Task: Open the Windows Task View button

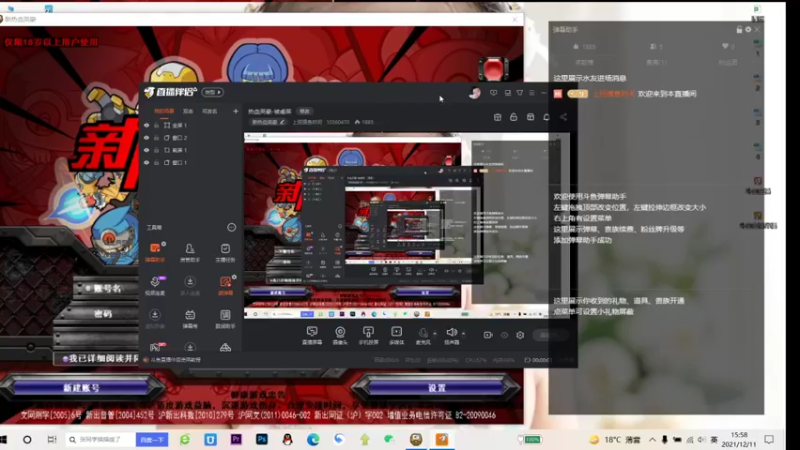Action: (52, 439)
